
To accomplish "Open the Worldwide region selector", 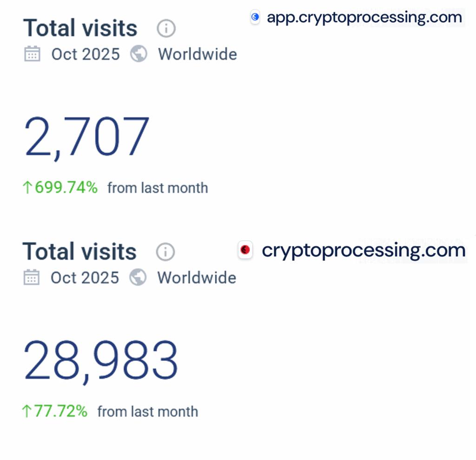I will (x=197, y=54).
